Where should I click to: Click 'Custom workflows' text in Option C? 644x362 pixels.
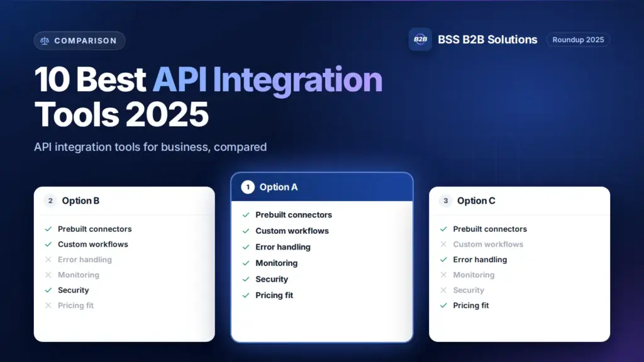coord(488,244)
